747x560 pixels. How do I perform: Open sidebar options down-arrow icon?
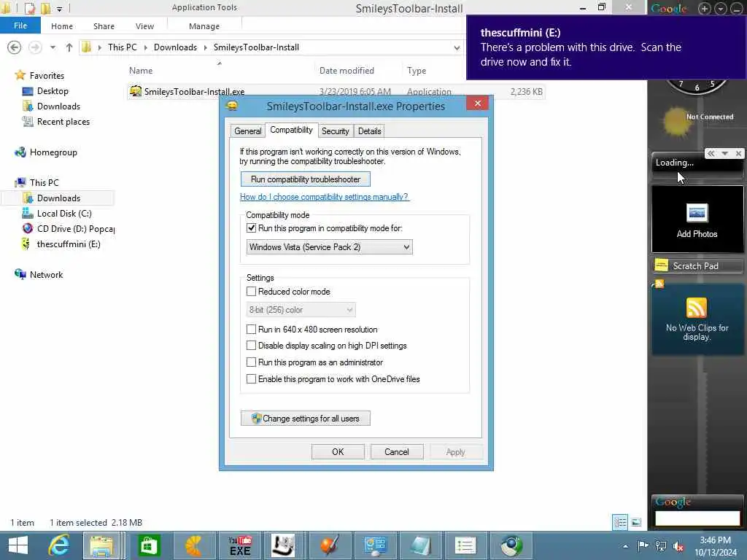pyautogui.click(x=720, y=9)
